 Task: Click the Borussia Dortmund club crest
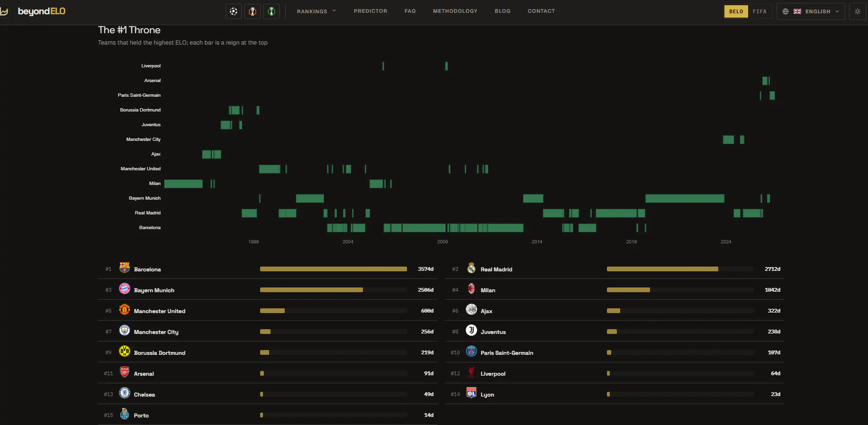(125, 351)
